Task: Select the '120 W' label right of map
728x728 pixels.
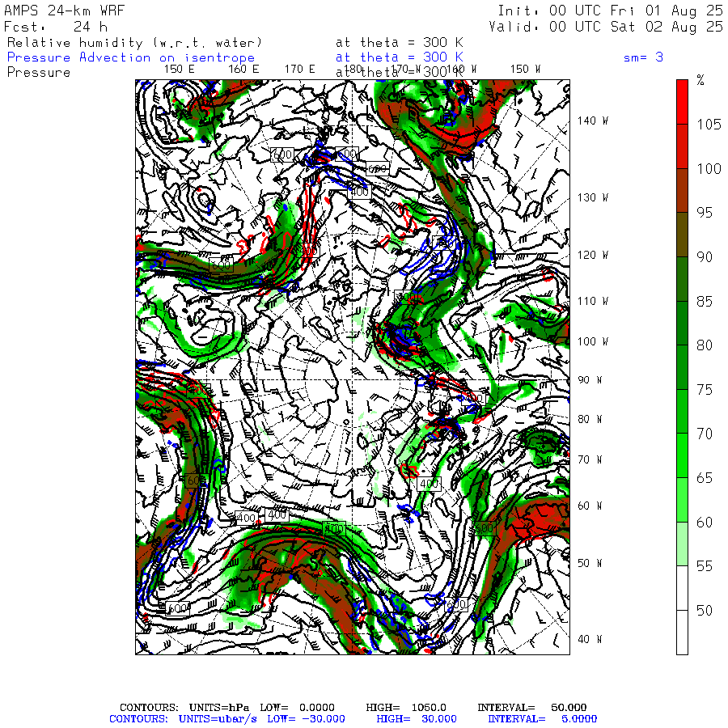Action: pyautogui.click(x=592, y=255)
